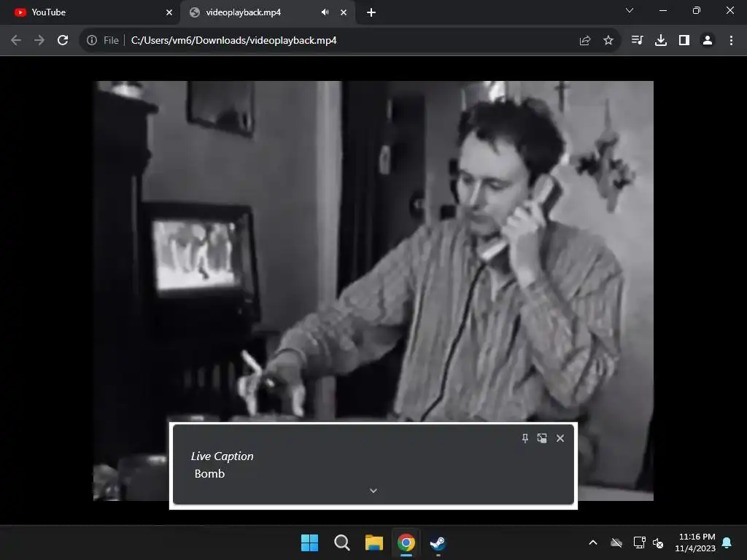Show Chrome downloads
Screen dimensions: 747x560
pos(661,41)
